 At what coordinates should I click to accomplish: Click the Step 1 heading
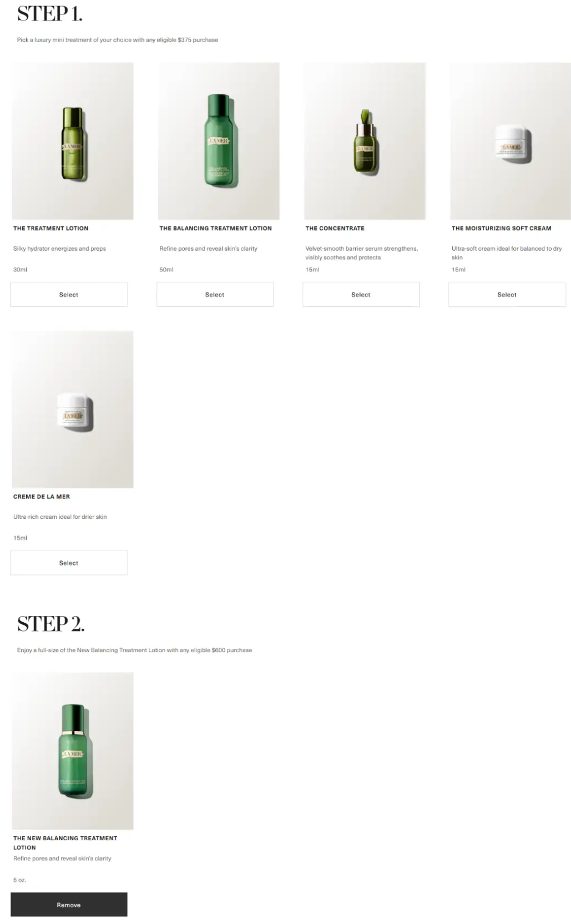tap(50, 14)
